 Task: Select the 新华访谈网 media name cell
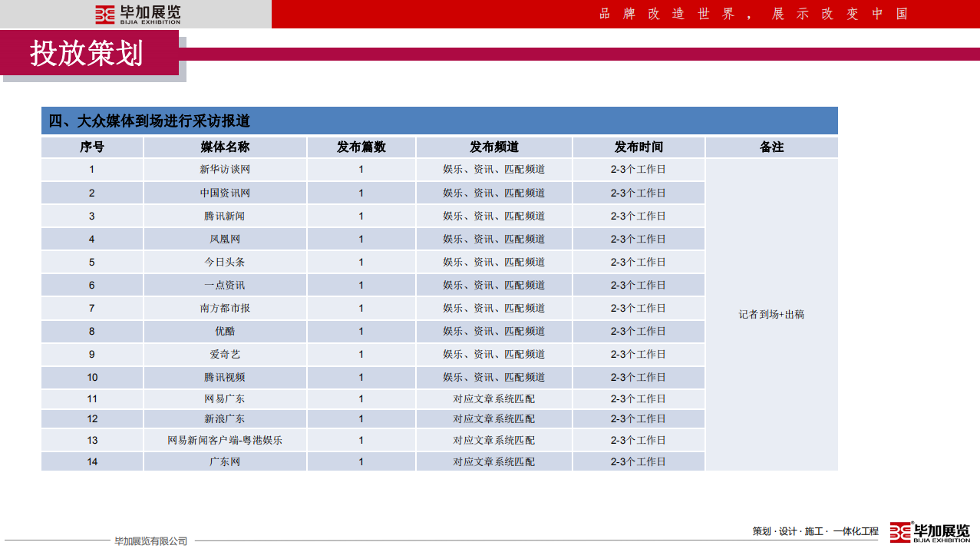pyautogui.click(x=225, y=170)
